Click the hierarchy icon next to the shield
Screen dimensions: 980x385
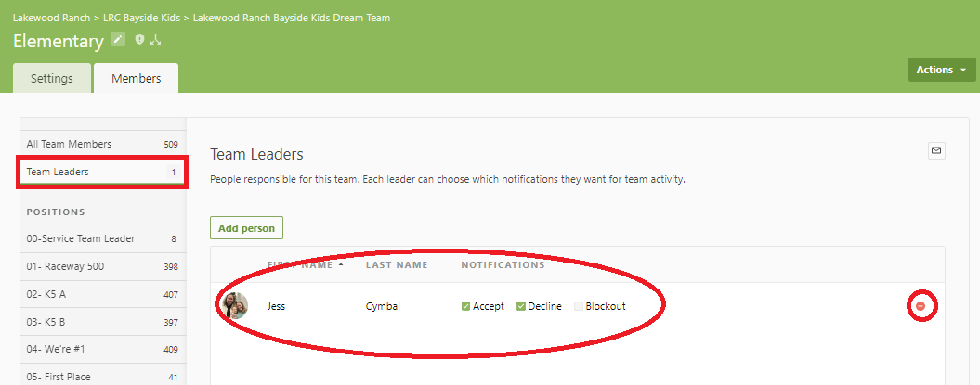[156, 40]
